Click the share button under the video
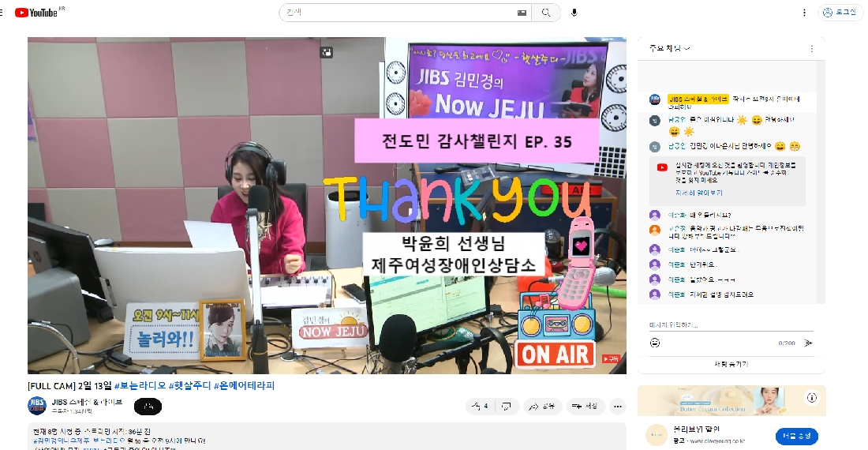 pos(542,407)
